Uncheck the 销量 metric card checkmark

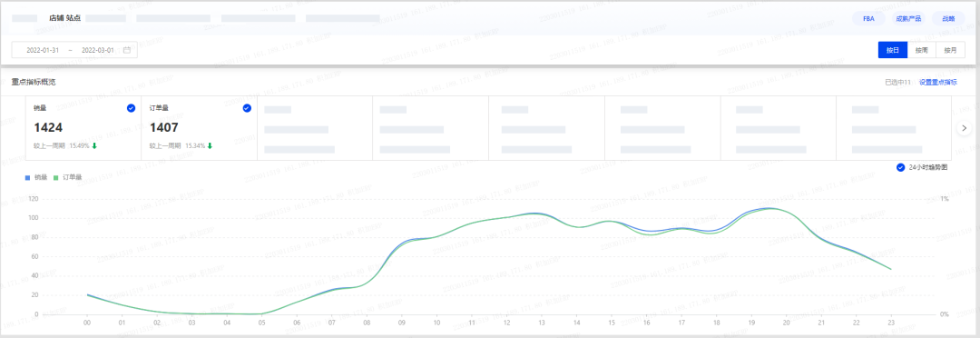[x=131, y=108]
